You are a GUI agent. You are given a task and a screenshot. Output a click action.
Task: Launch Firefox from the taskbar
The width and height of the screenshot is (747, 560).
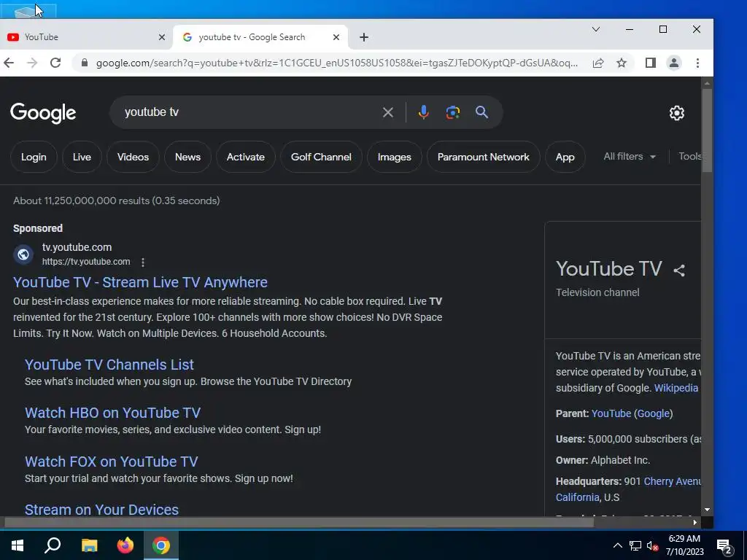125,545
